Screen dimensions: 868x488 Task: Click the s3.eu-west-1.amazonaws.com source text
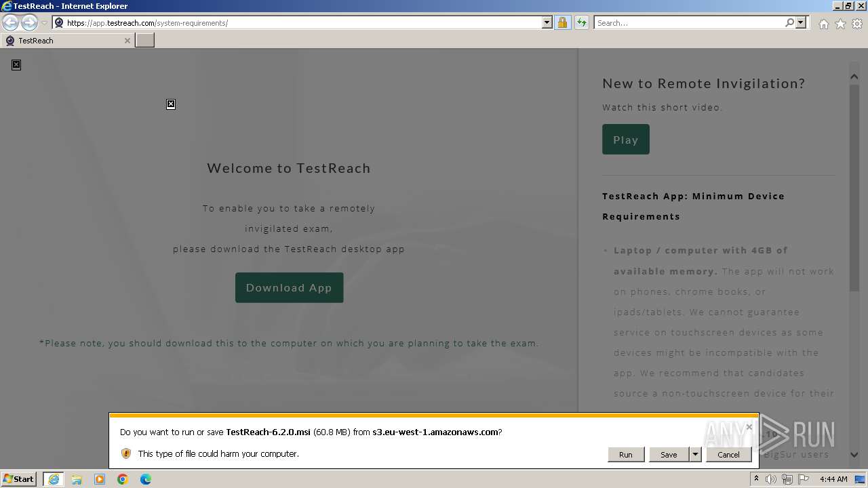coord(435,432)
